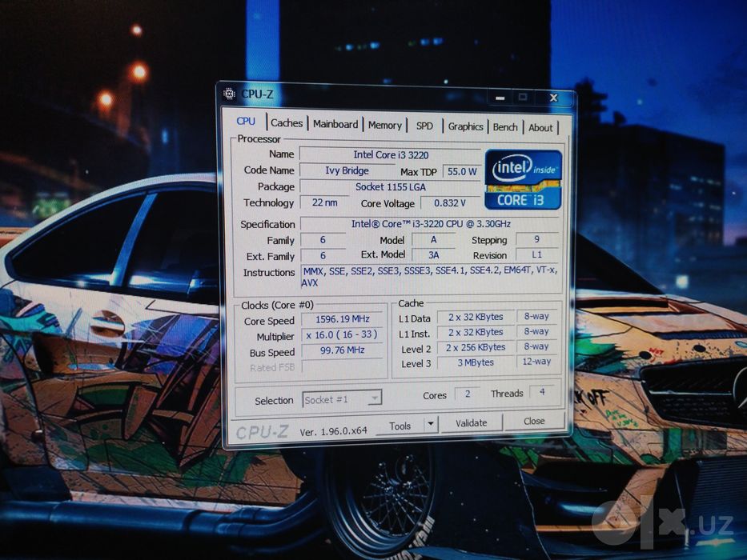
Task: Click the Multiplier value x 16.0
Action: tap(342, 334)
